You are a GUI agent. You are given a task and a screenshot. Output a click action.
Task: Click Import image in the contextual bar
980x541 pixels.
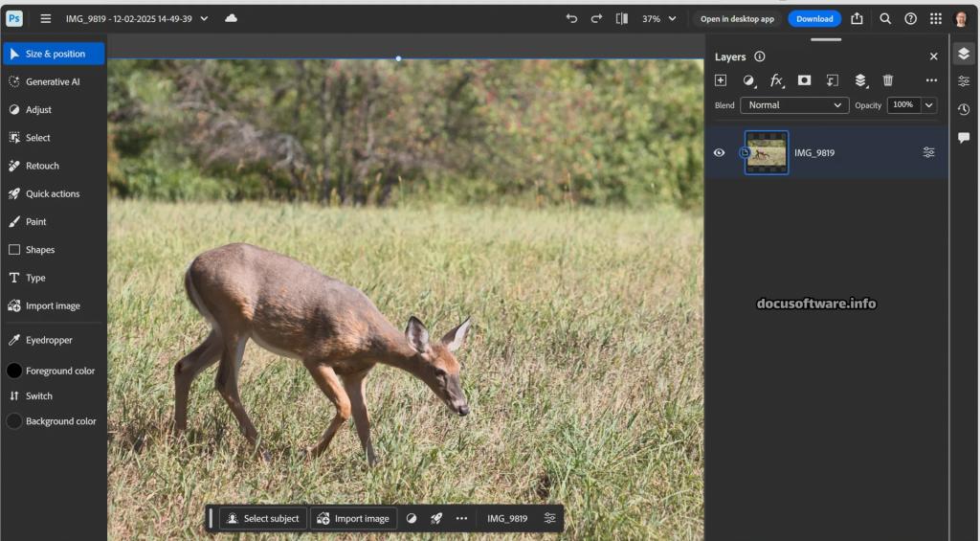point(354,518)
